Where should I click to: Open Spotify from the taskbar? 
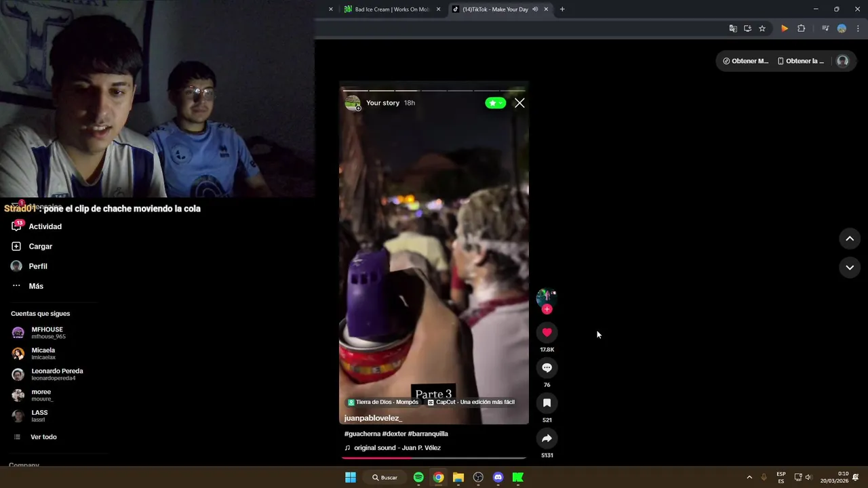[x=418, y=477]
